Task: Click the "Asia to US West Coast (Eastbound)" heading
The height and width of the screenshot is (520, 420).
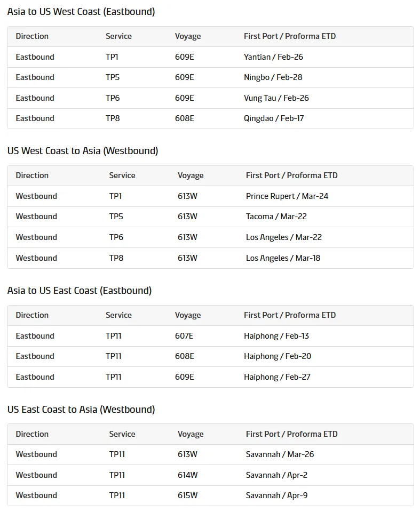Action: coord(81,12)
